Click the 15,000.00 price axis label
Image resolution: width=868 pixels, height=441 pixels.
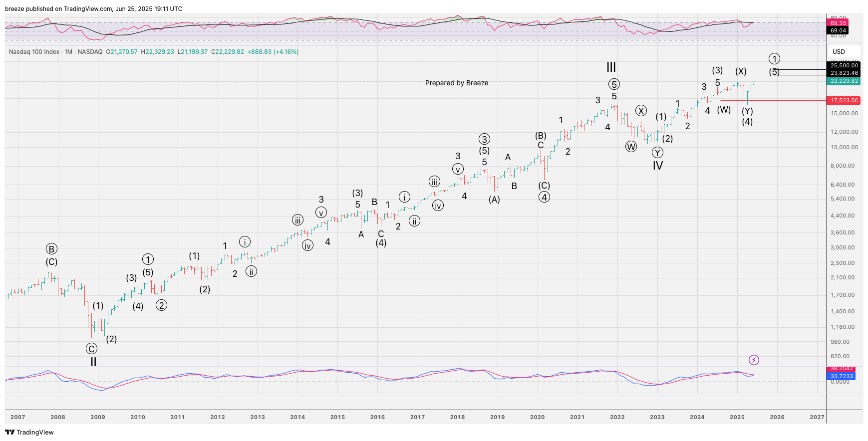(x=844, y=113)
